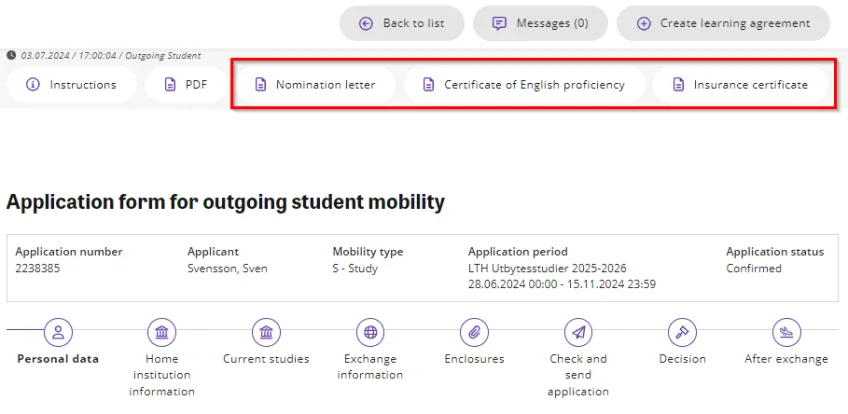
Task: Select the Current studies building icon
Action: click(266, 332)
